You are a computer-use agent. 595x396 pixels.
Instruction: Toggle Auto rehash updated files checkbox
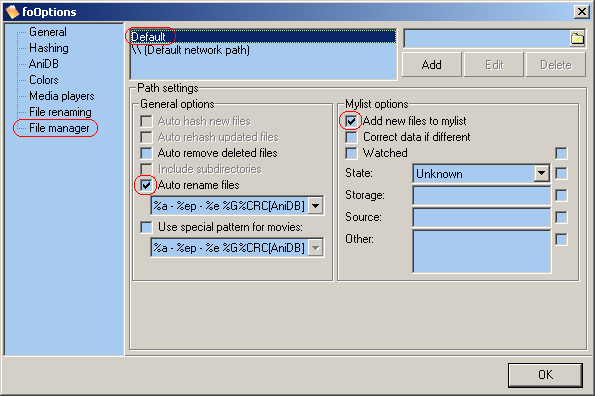tap(146, 137)
